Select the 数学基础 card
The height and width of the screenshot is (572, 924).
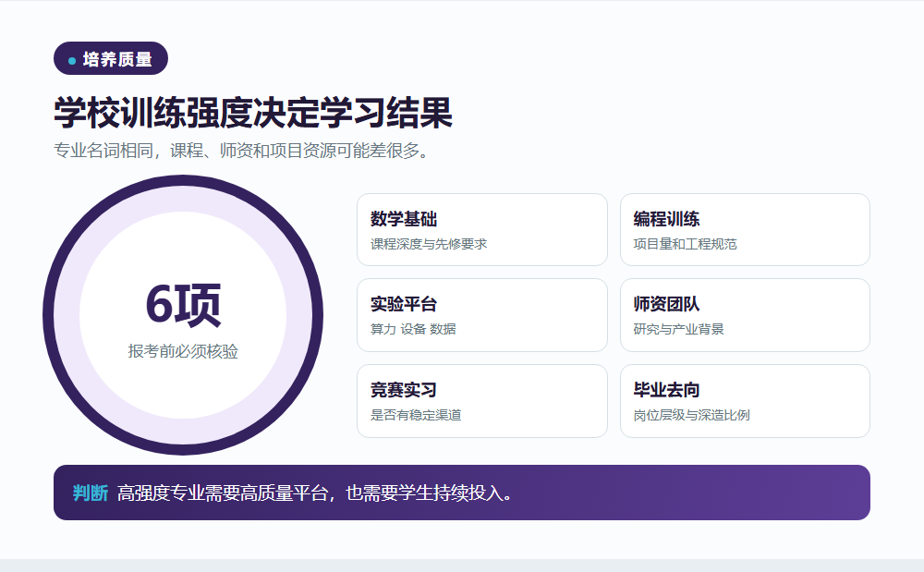pyautogui.click(x=482, y=230)
